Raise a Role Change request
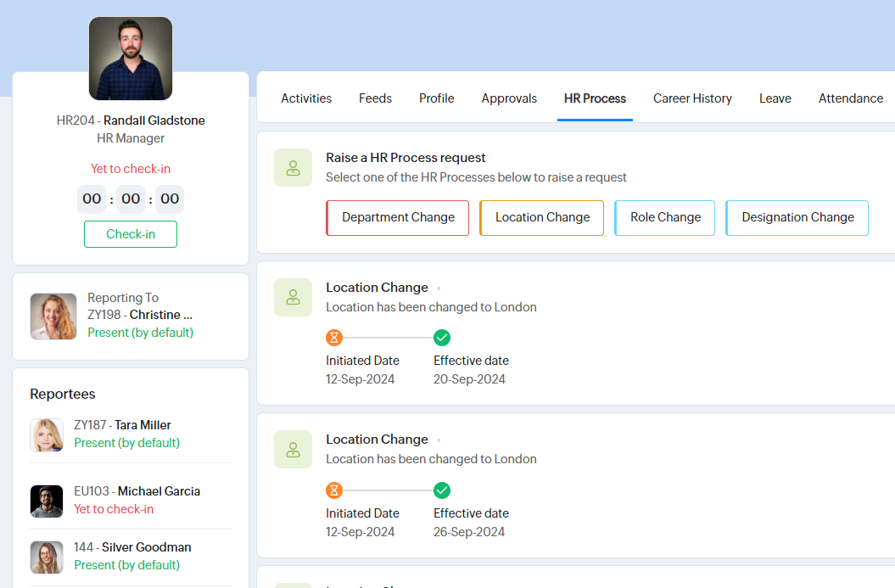895x588 pixels. 664,217
